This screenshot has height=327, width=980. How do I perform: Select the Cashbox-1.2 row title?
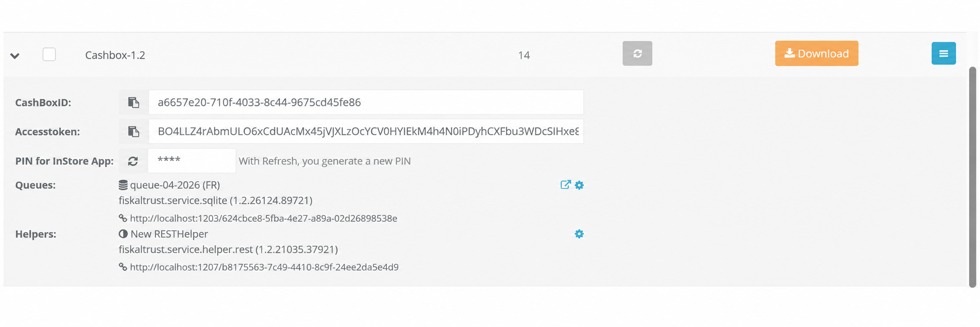[115, 55]
